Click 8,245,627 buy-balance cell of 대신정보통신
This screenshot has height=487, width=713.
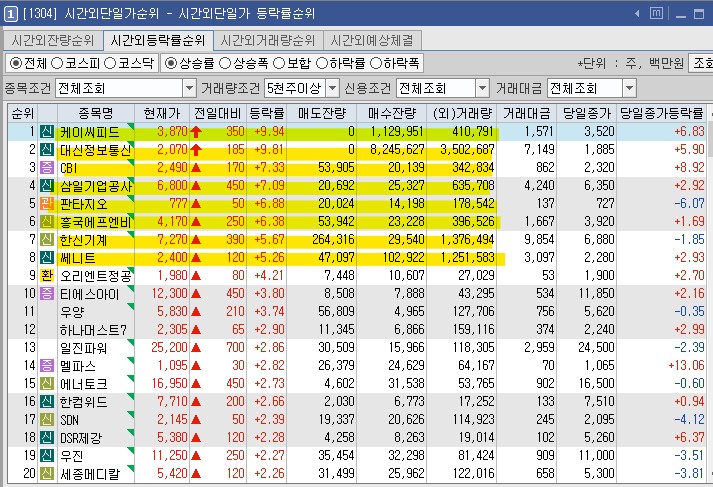point(397,150)
